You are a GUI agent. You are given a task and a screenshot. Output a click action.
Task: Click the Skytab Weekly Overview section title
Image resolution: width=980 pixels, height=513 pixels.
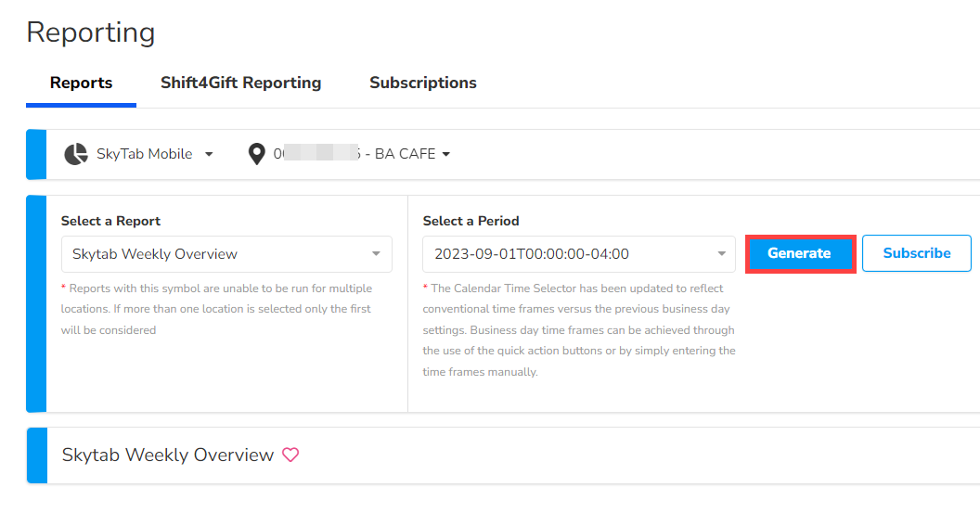tap(167, 455)
